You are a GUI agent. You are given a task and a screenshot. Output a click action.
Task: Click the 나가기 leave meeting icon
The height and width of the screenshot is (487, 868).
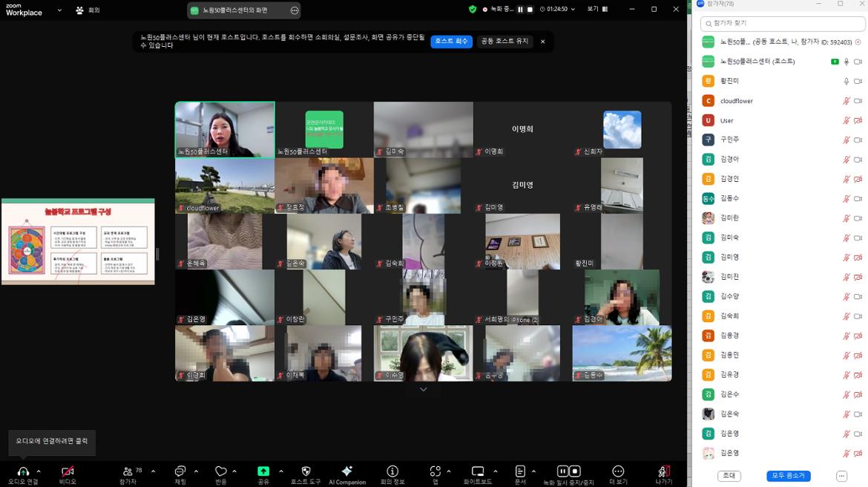pyautogui.click(x=663, y=471)
